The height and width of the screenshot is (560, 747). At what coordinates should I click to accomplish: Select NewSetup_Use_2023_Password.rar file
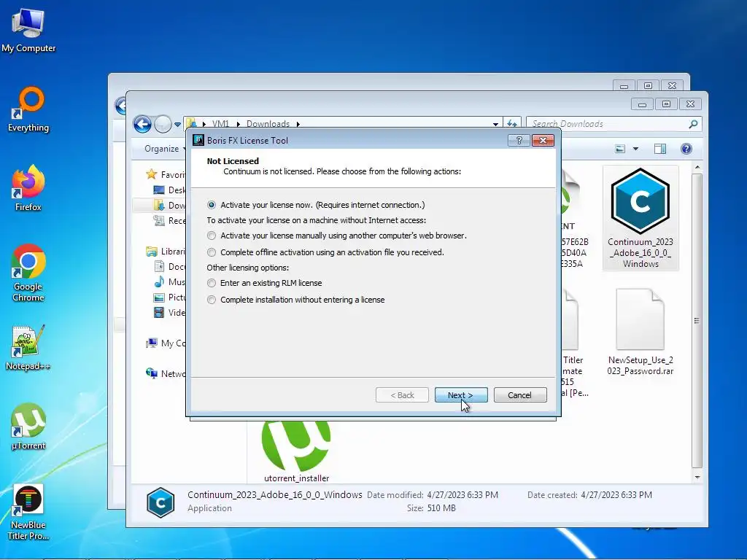point(640,332)
